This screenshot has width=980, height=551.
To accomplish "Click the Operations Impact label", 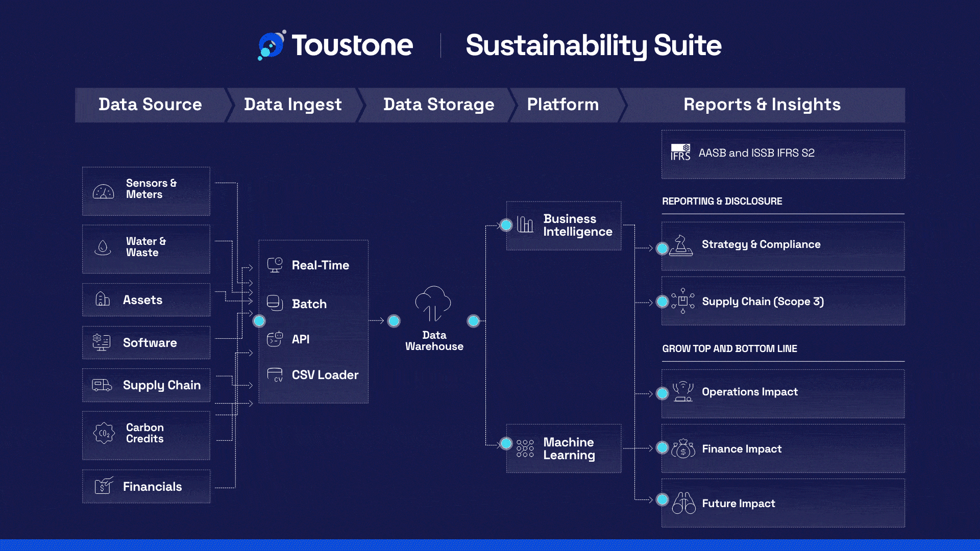I will click(750, 392).
